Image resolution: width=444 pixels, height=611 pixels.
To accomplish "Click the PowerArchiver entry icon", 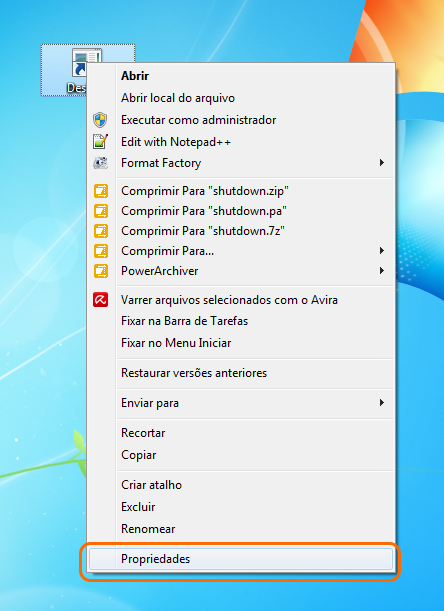I will click(x=101, y=271).
